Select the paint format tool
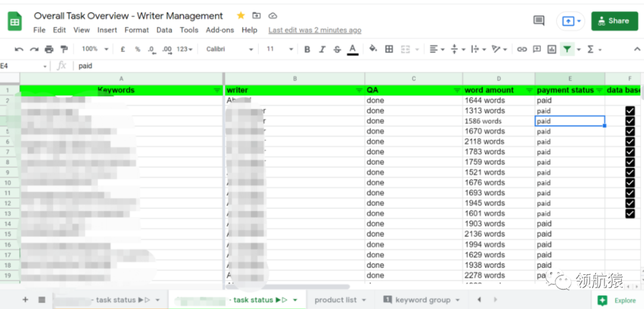The image size is (644, 309). (64, 49)
